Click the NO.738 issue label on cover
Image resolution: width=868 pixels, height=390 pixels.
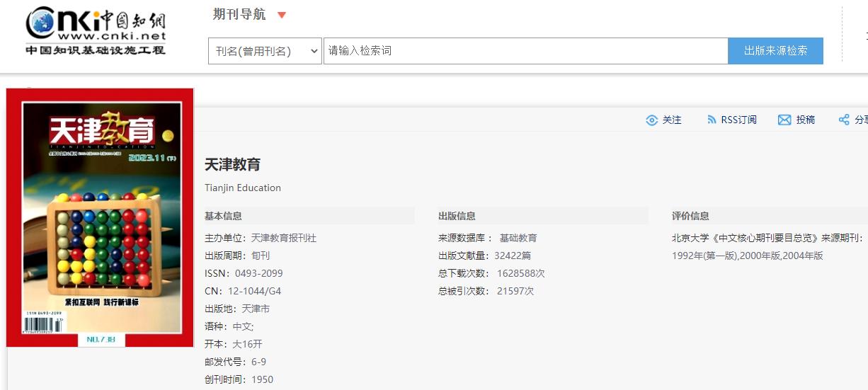pos(101,340)
